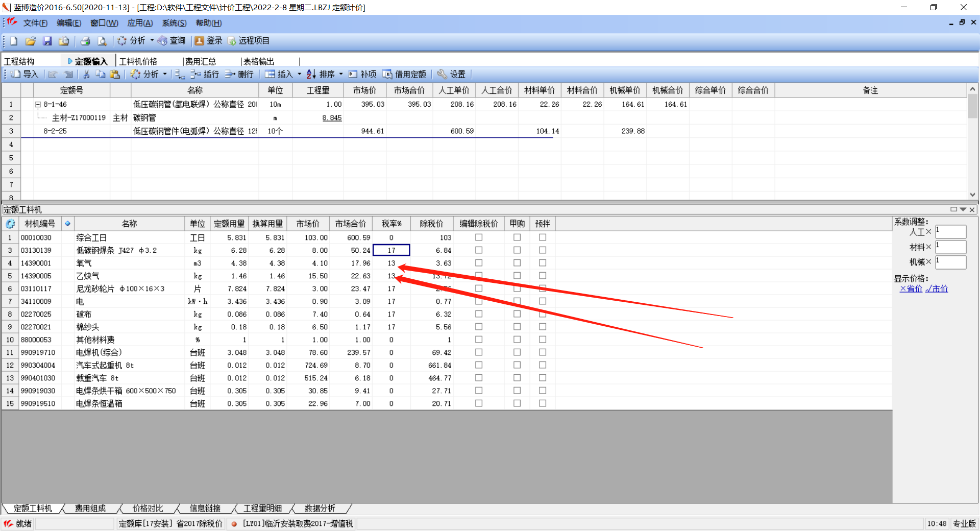Switch to 价格对比 bottom tab
980x531 pixels.
(148, 509)
